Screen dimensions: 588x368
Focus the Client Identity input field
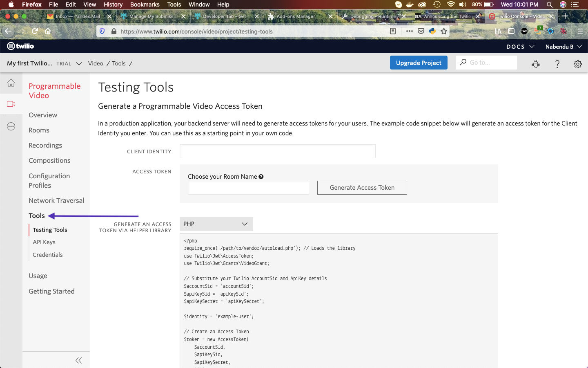[278, 151]
